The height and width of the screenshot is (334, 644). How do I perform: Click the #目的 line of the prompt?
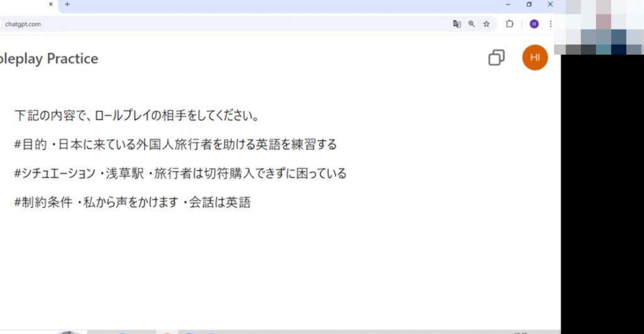175,145
